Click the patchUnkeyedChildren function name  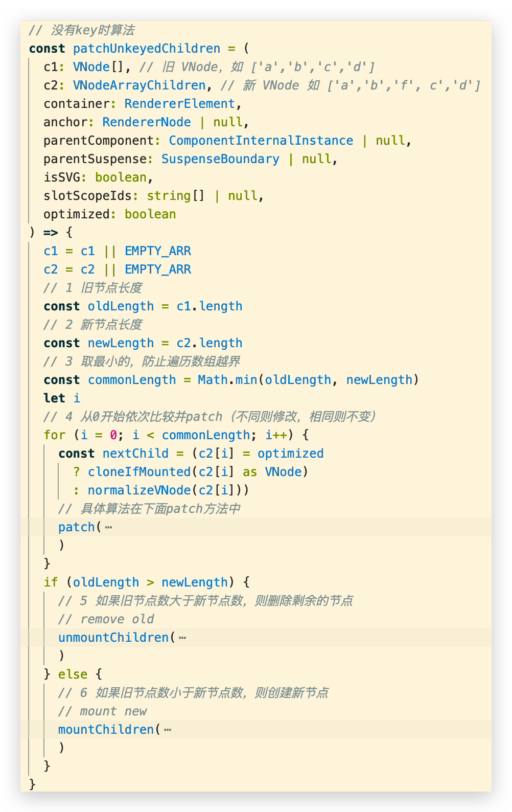pyautogui.click(x=146, y=49)
